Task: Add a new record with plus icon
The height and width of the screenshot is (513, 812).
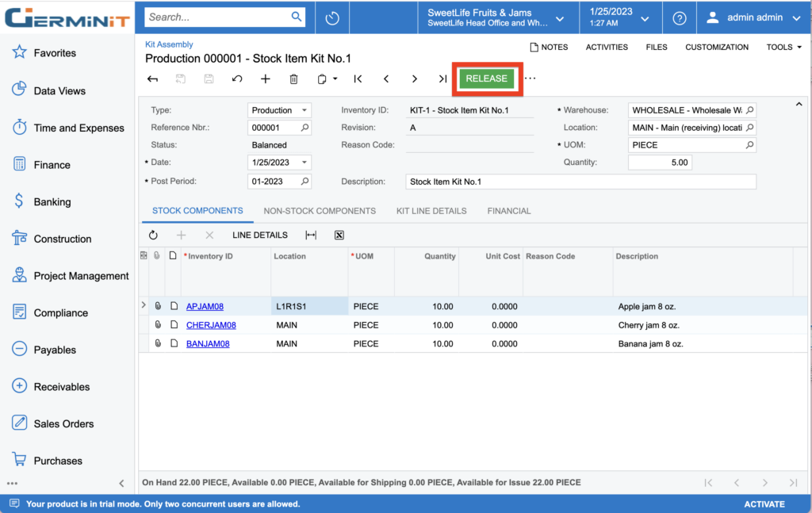Action: click(266, 79)
